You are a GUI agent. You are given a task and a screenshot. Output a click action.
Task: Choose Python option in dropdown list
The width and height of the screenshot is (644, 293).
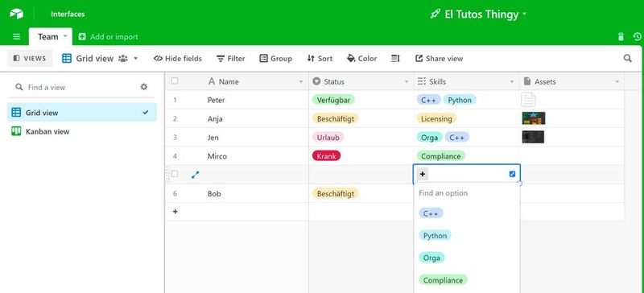click(x=435, y=236)
